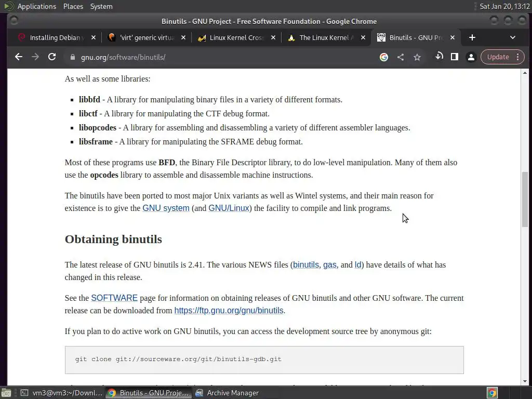Click the Applications menu logo icon
Viewport: 532px width, 399px height.
(8, 6)
